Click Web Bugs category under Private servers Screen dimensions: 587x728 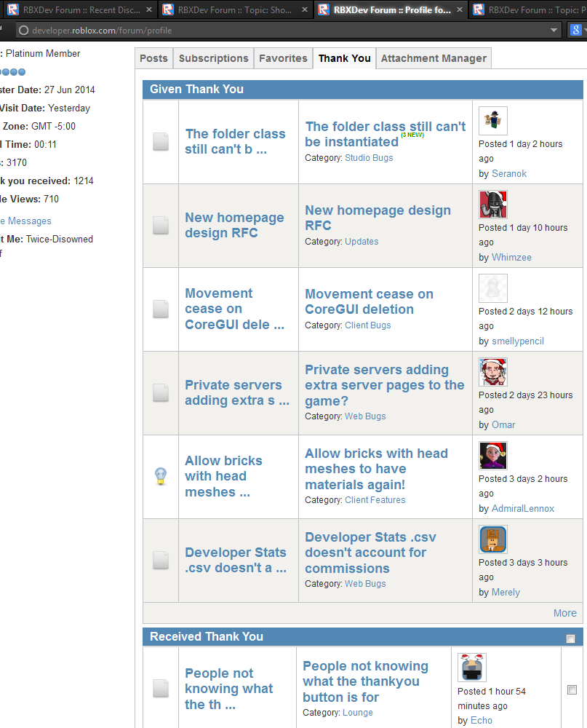365,416
